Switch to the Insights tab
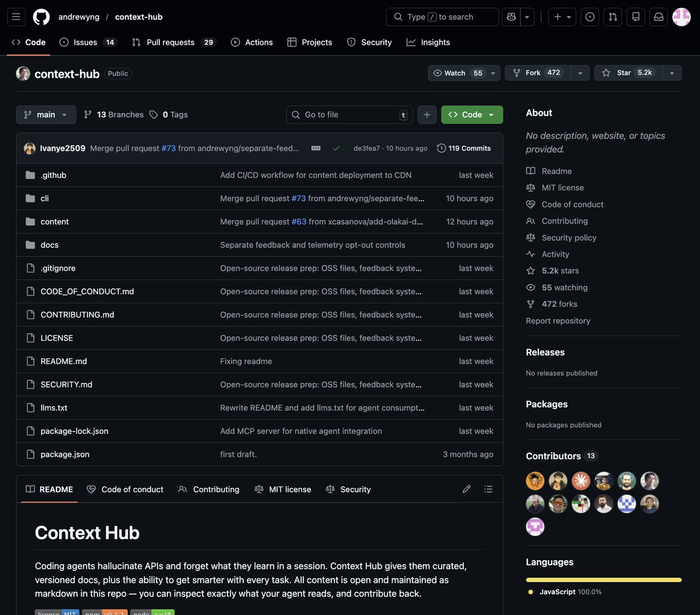The image size is (700, 615). pos(428,42)
